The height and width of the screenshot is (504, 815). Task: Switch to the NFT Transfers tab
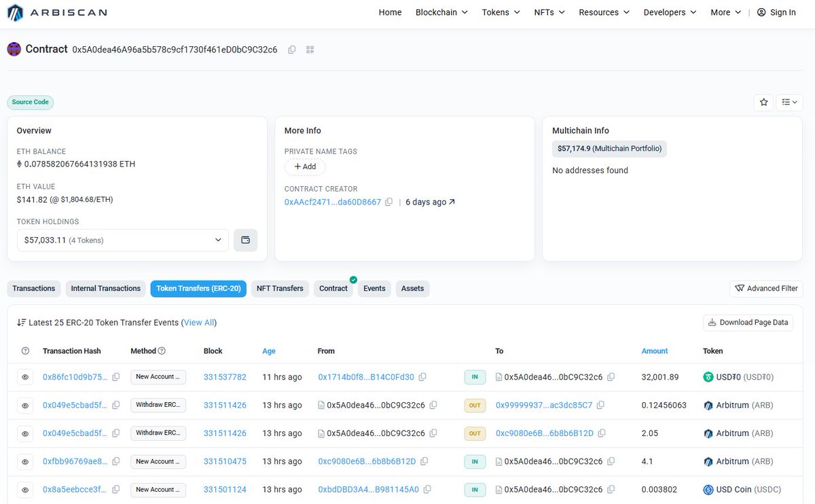(280, 289)
